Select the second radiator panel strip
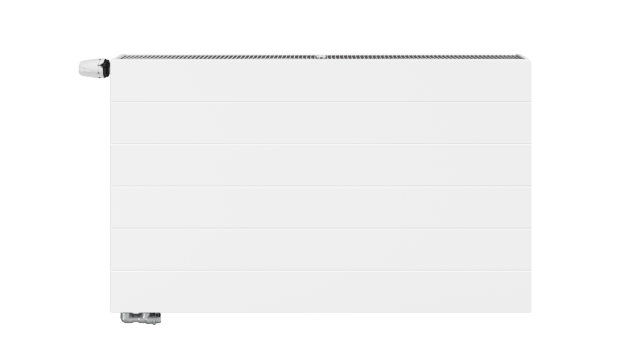644x362 pixels. pyautogui.click(x=321, y=123)
